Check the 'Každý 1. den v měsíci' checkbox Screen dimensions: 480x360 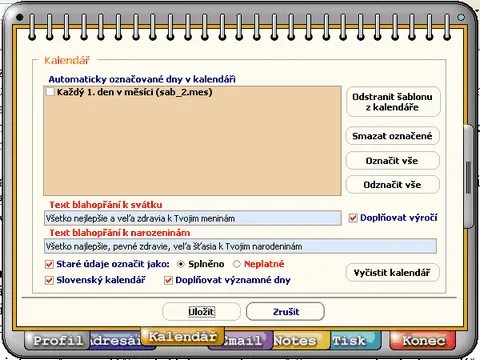(50, 92)
